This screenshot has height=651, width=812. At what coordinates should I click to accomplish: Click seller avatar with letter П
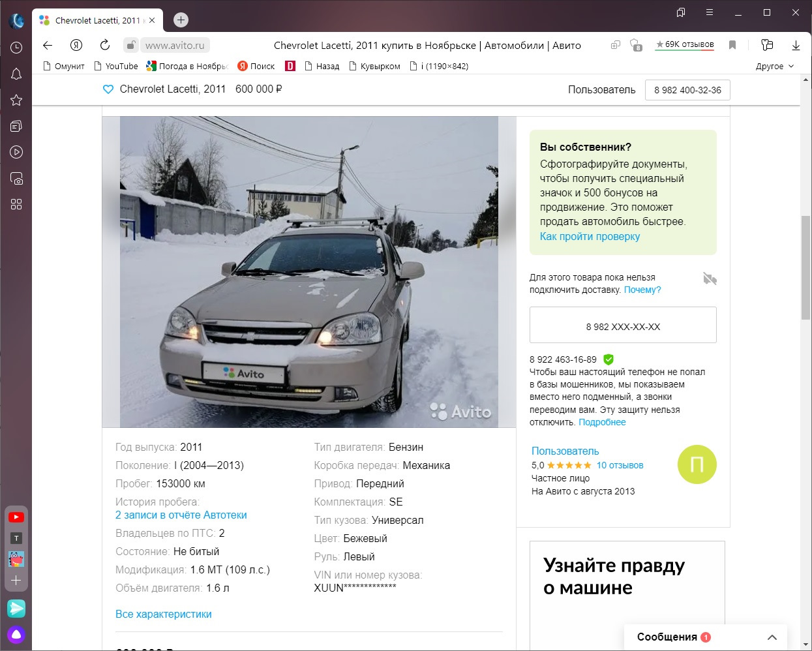[697, 464]
